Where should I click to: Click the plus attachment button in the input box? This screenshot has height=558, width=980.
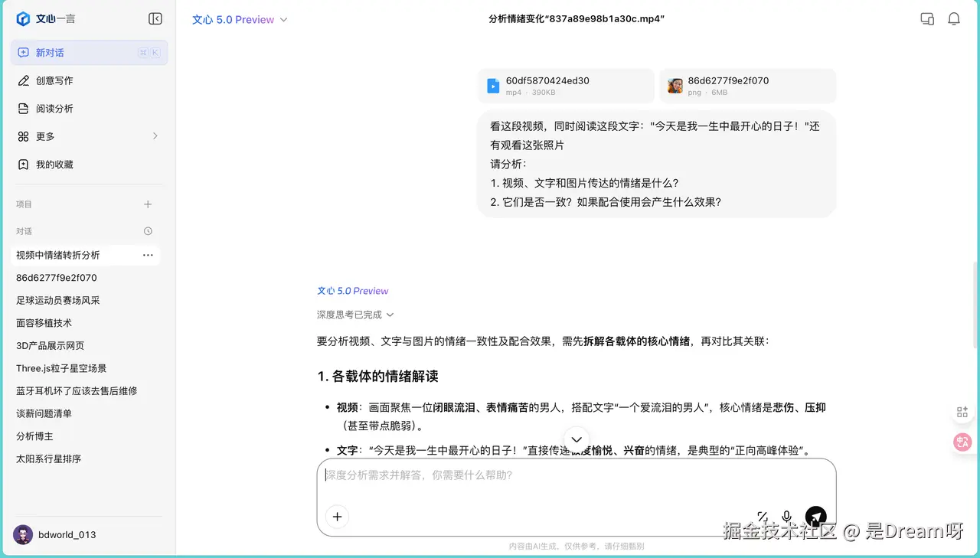click(337, 517)
